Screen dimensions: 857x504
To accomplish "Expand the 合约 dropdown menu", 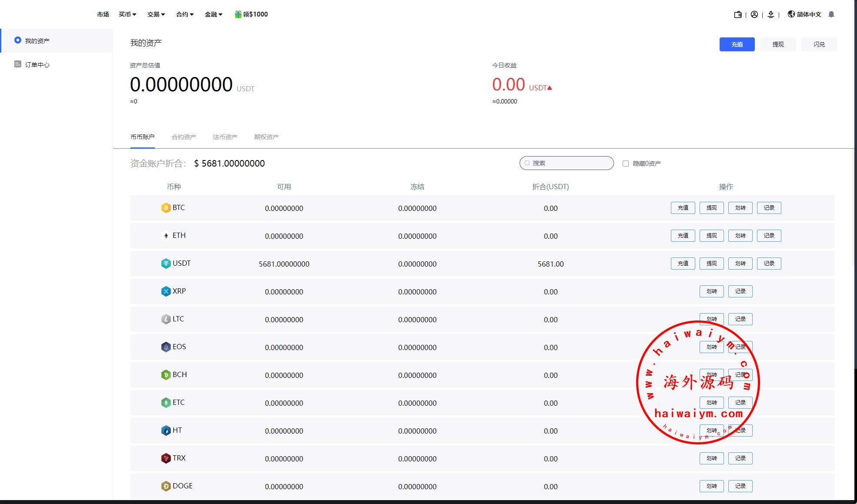I will (x=185, y=14).
